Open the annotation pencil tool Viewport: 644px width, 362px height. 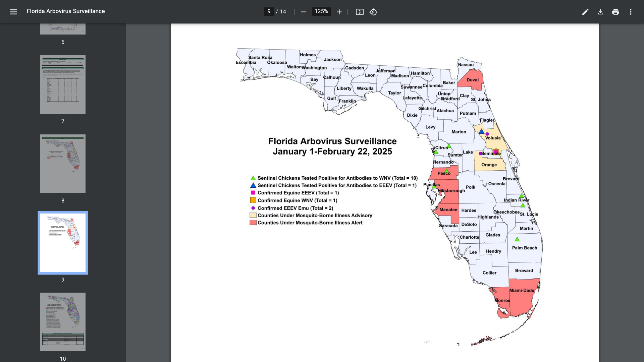(x=585, y=12)
